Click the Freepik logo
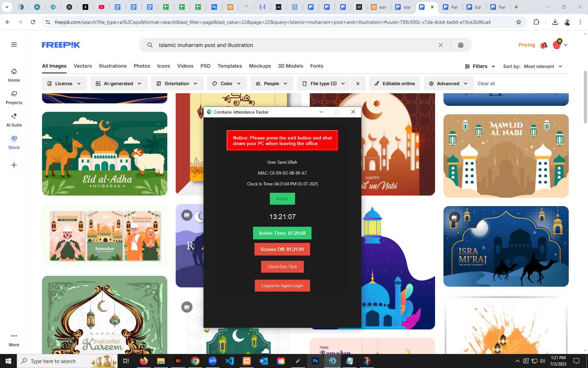Image resolution: width=588 pixels, height=368 pixels. click(61, 45)
